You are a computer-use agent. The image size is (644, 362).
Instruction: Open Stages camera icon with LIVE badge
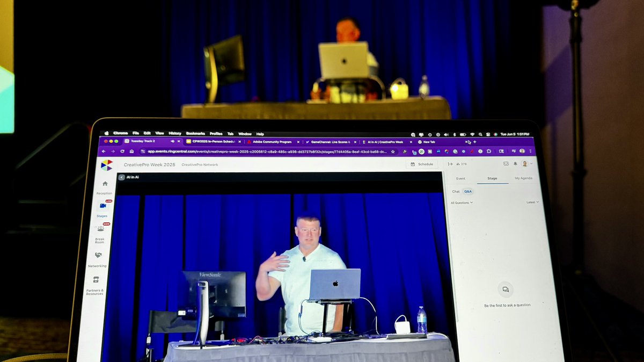(x=103, y=206)
